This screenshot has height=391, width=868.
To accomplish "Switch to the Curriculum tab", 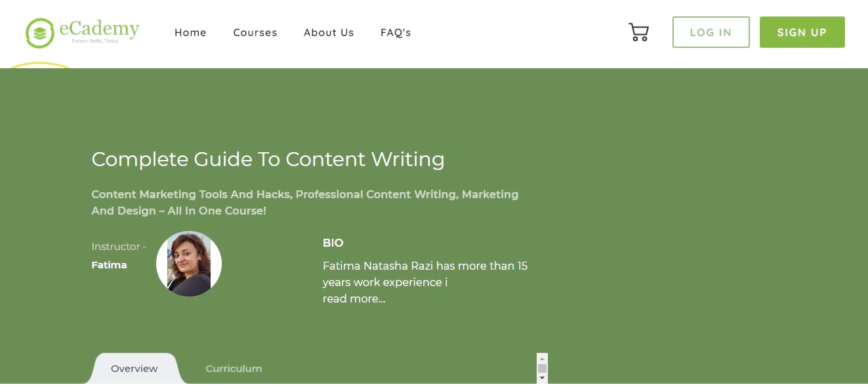I will (x=234, y=368).
